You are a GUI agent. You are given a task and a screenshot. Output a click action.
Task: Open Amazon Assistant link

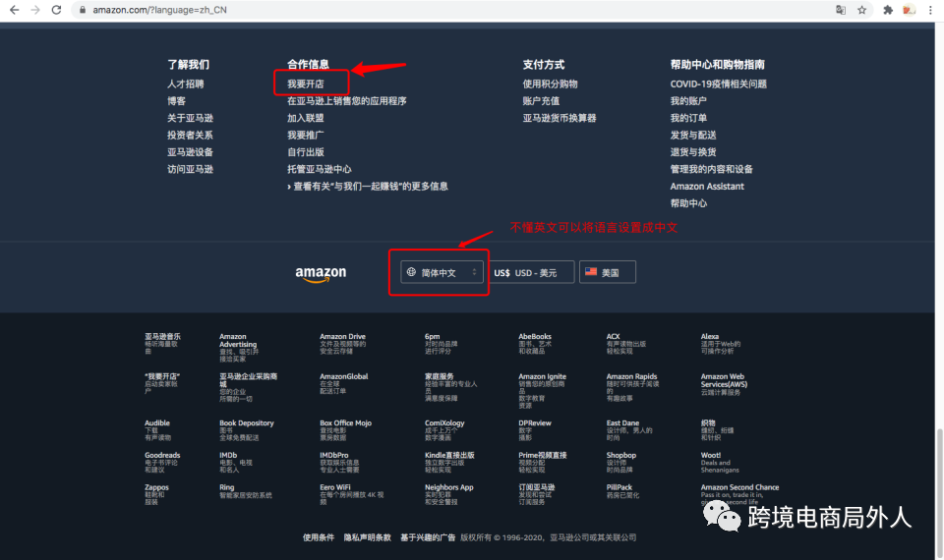(707, 187)
